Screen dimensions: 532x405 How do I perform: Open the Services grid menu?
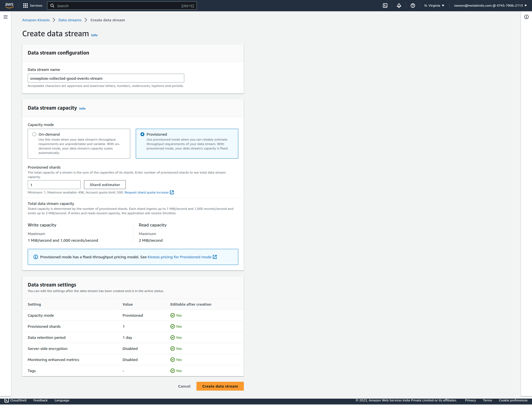tap(33, 6)
